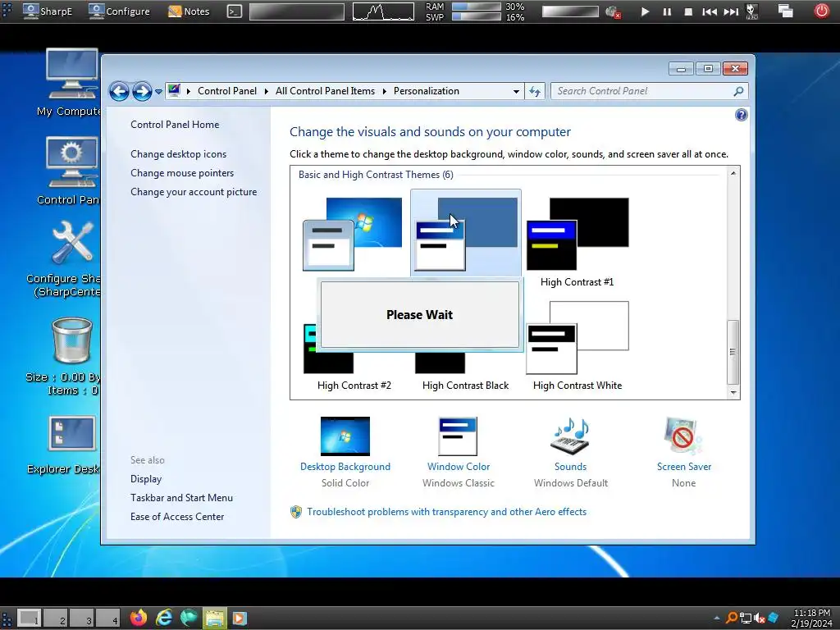The height and width of the screenshot is (630, 840).
Task: Click the CPU usage graph
Action: [383, 11]
